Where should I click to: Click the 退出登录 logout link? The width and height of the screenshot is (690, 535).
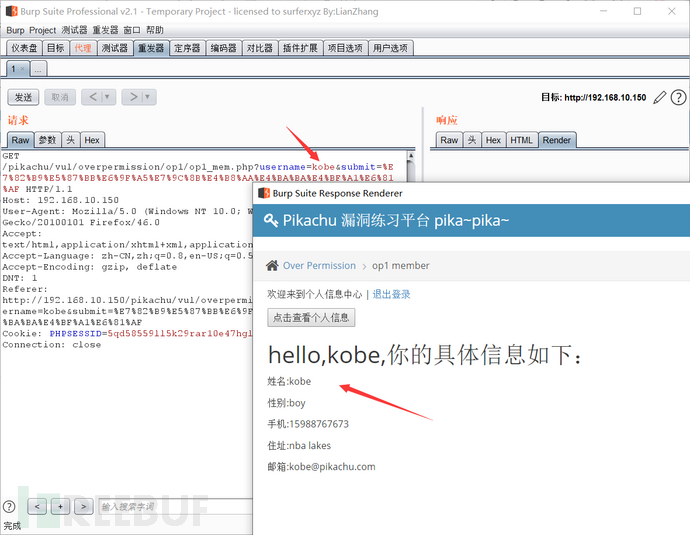(x=391, y=294)
